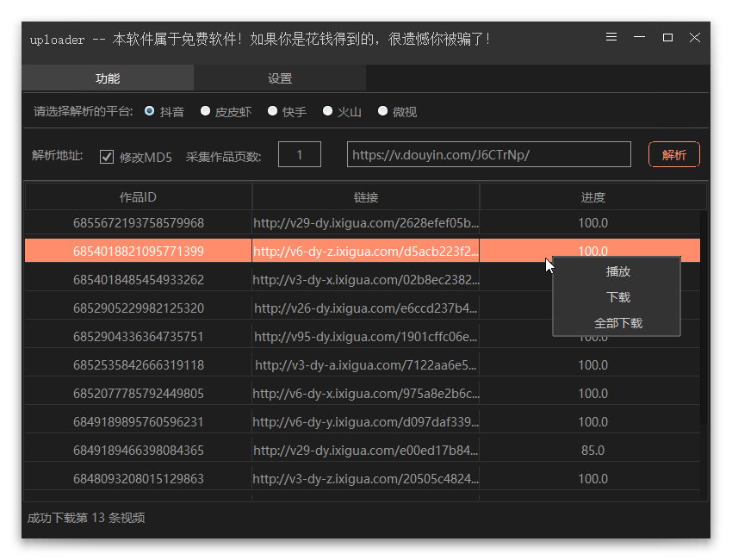Minimize the uploader window
The height and width of the screenshot is (560, 732).
coord(639,37)
